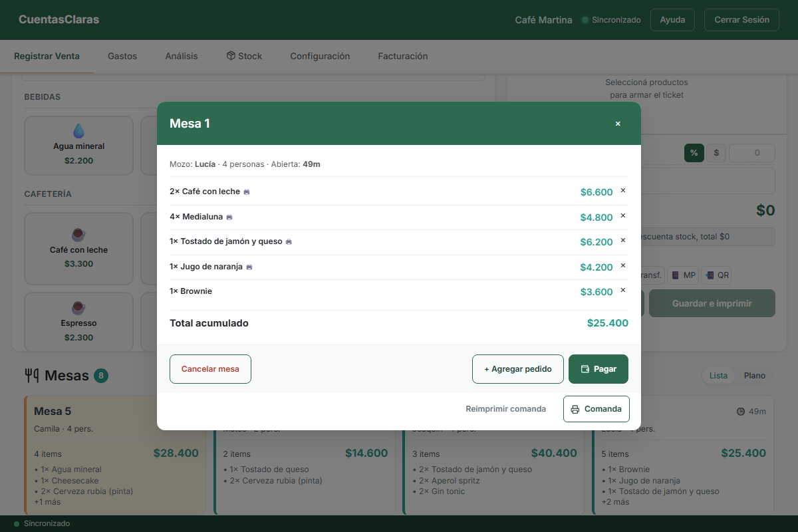Click the Guardar e imprimir button
The width and height of the screenshot is (798, 532).
712,303
